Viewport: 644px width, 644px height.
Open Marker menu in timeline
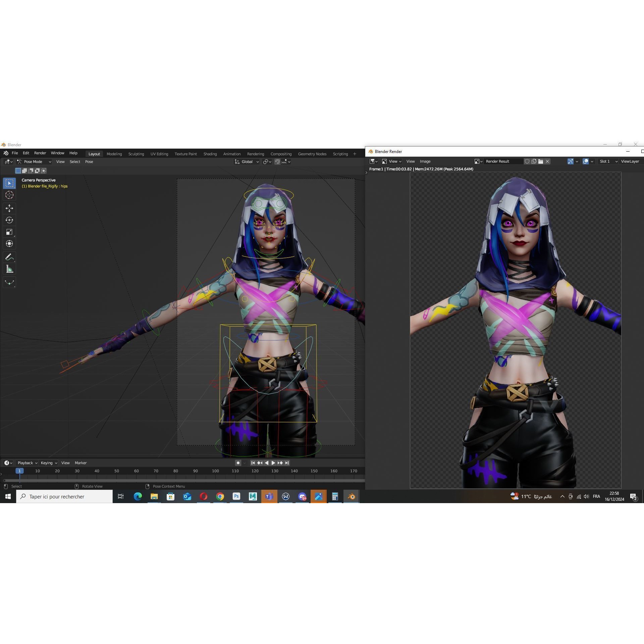[x=80, y=463]
